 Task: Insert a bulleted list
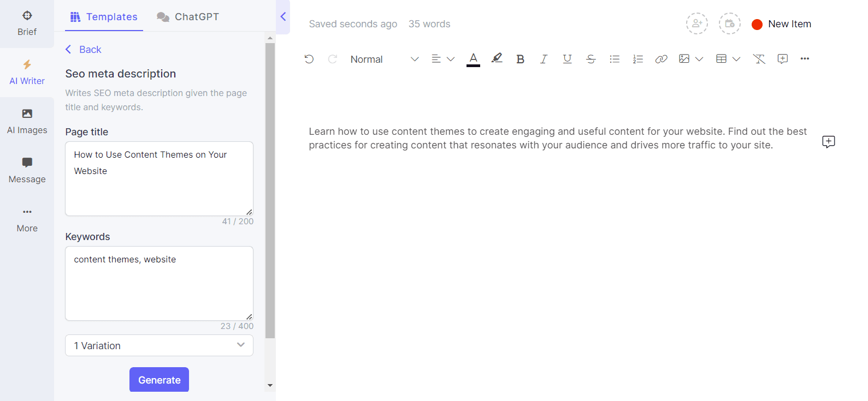tap(615, 59)
